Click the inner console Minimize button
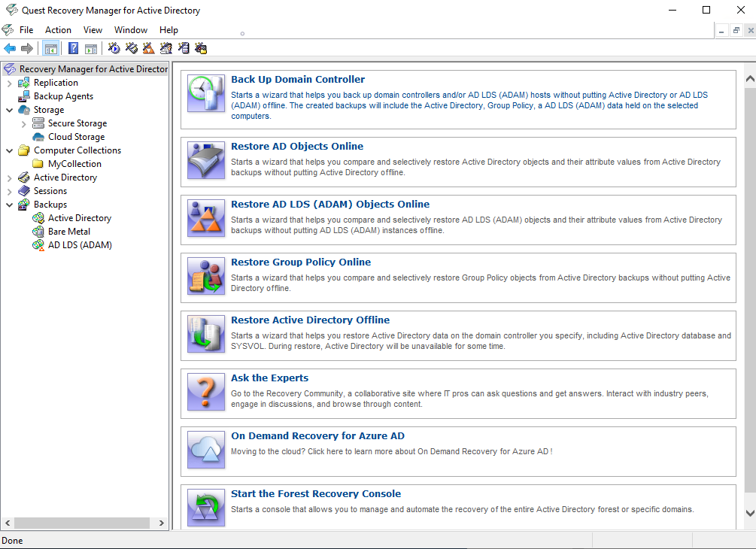Viewport: 756px width, 549px height. (721, 30)
